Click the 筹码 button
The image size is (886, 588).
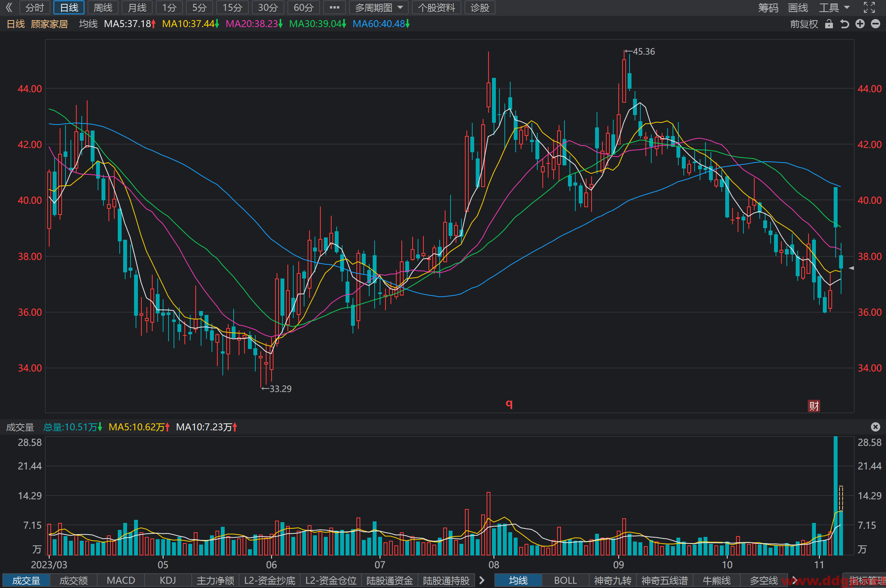coord(768,7)
